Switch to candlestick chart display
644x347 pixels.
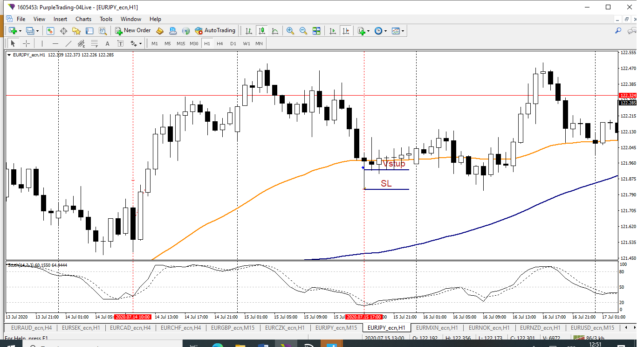262,31
